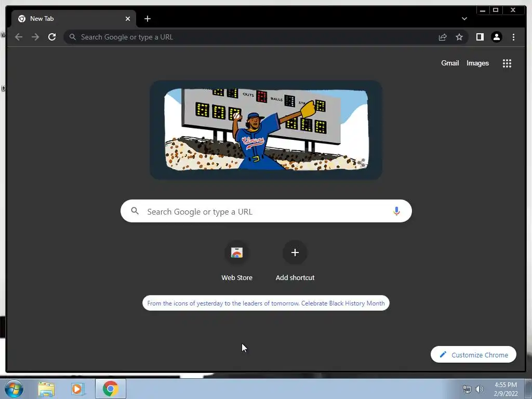Viewport: 532px width, 399px height.
Task: Select the New Tab tab
Action: pos(74,19)
